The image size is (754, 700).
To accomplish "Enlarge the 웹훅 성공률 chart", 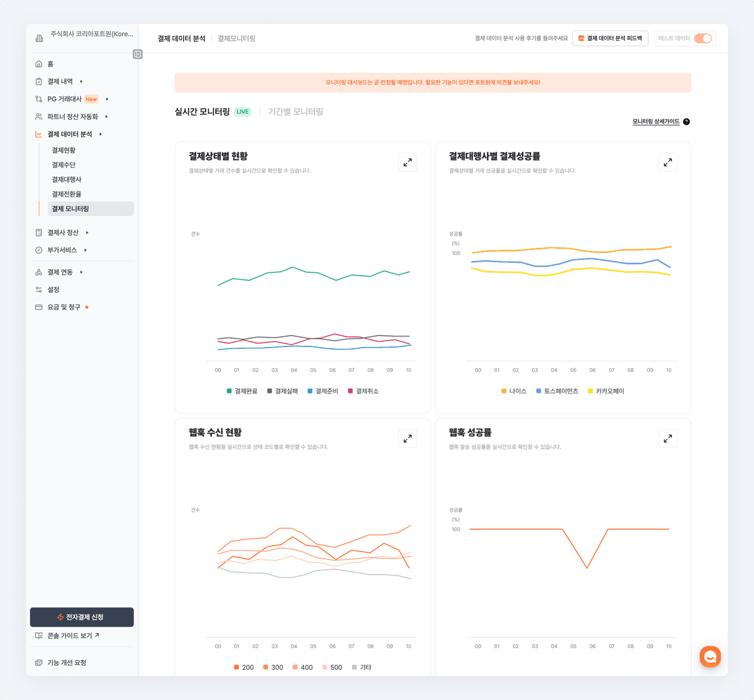I will [667, 438].
